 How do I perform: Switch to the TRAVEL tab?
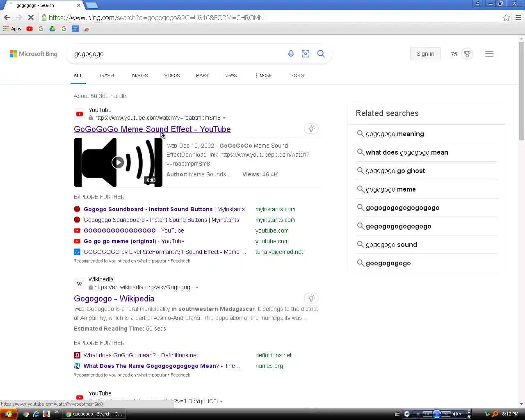(107, 75)
